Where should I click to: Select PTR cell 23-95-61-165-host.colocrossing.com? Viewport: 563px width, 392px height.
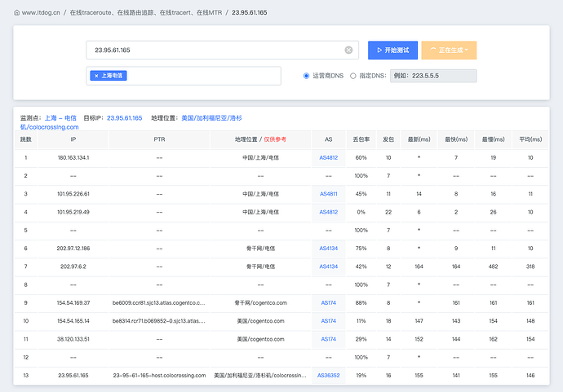pos(159,376)
